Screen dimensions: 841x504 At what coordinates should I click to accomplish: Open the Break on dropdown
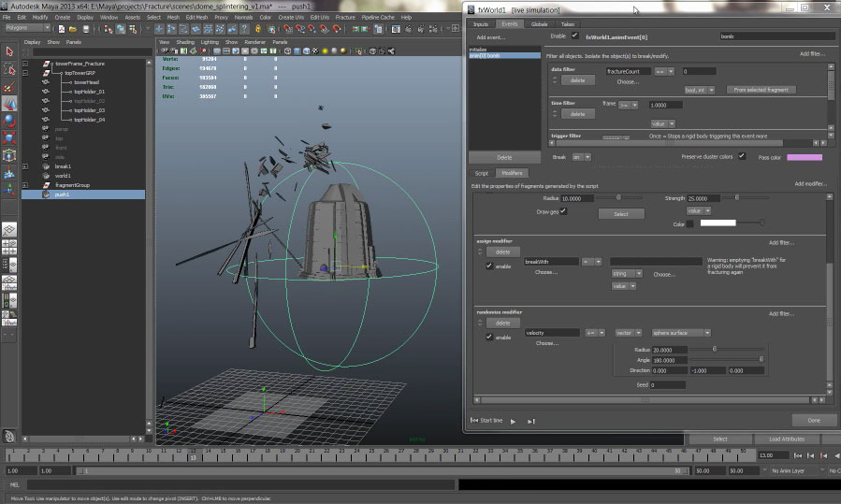click(582, 157)
